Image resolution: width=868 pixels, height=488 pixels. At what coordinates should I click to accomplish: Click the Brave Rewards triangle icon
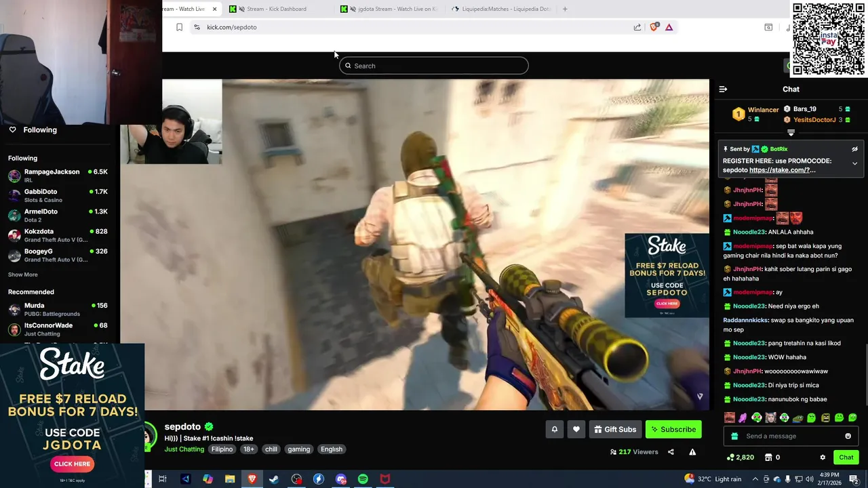point(669,27)
